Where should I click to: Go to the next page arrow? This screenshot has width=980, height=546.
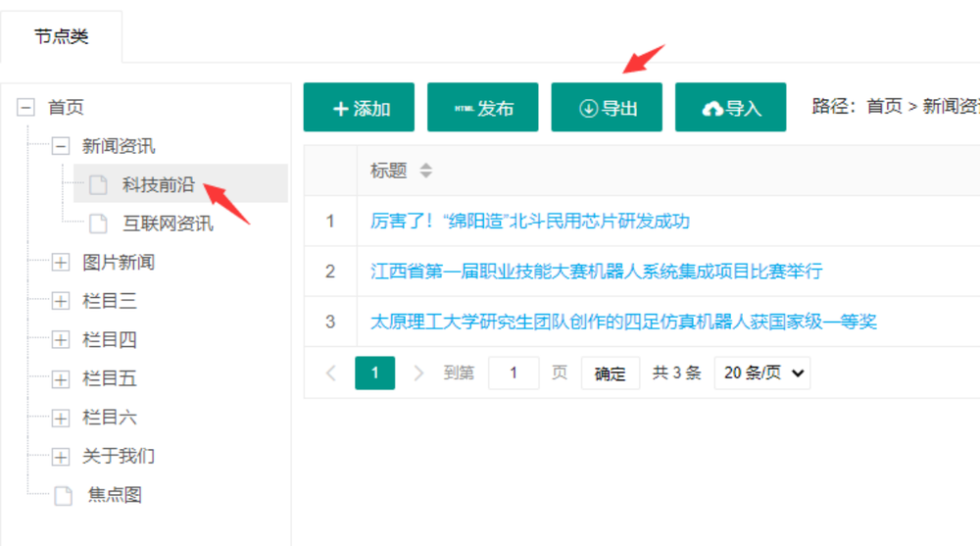point(418,373)
